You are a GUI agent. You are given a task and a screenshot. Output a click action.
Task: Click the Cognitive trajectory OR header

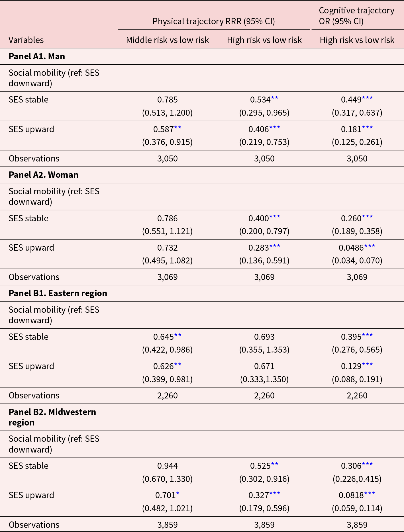pos(356,16)
